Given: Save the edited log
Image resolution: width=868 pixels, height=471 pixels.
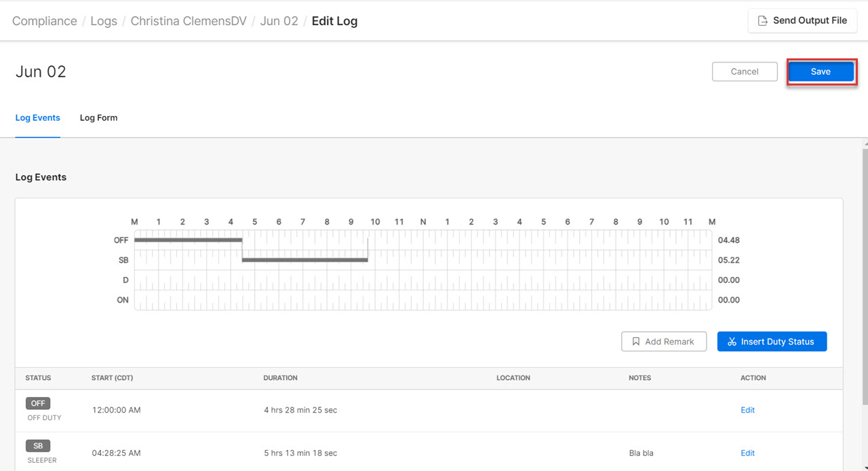Looking at the screenshot, I should pos(821,72).
